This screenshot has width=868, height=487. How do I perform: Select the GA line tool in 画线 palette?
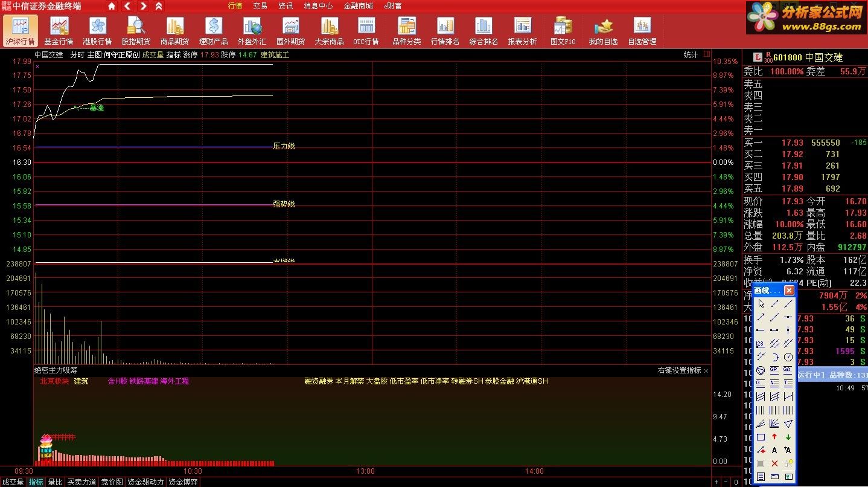pos(788,370)
